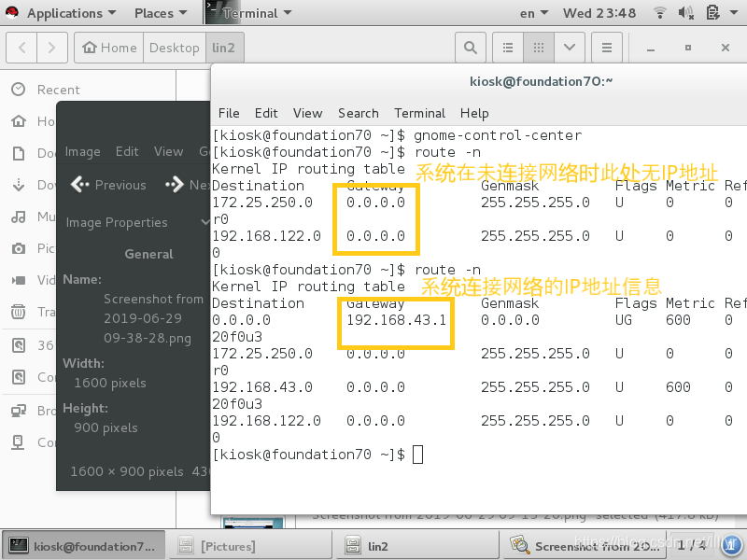Open the terminal File menu
This screenshot has width=747, height=560.
229,113
